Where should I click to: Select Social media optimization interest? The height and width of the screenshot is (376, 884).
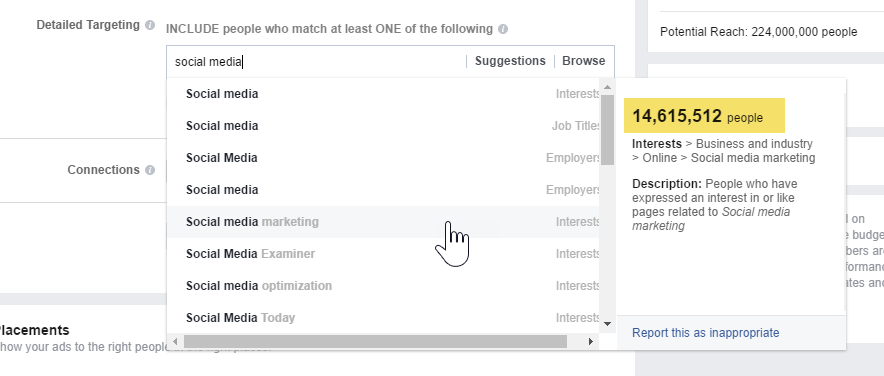click(x=383, y=286)
